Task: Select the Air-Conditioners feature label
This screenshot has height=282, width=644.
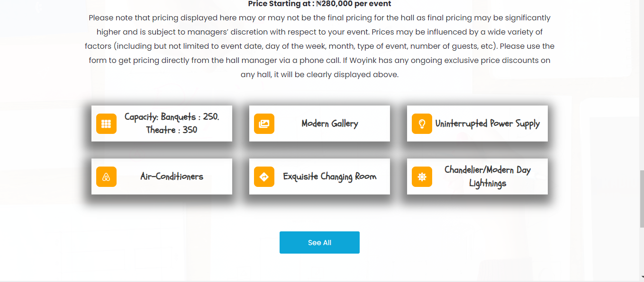Action: point(172,177)
